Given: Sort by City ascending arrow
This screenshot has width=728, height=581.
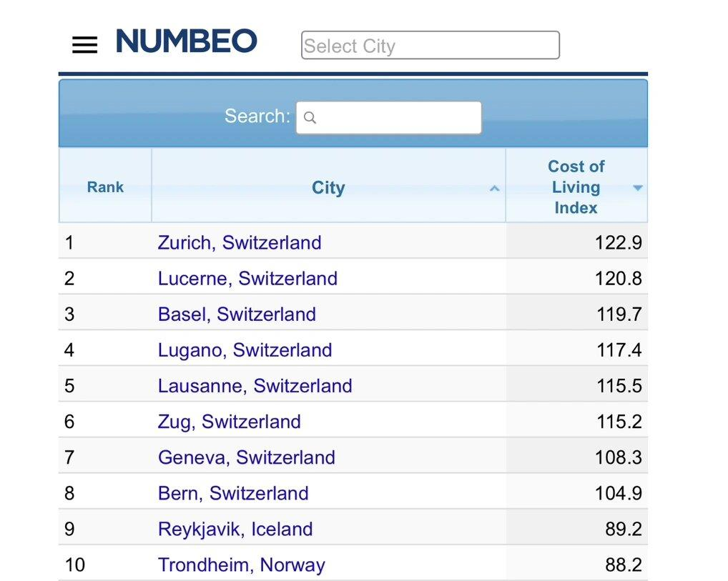Looking at the screenshot, I should pos(494,189).
